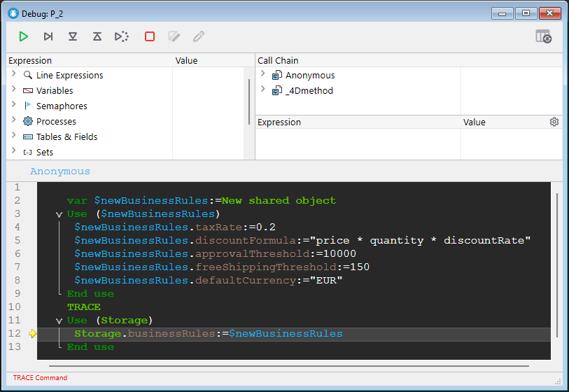The image size is (569, 392).
Task: Click the horizontal scrollbar under the code
Action: (280, 365)
